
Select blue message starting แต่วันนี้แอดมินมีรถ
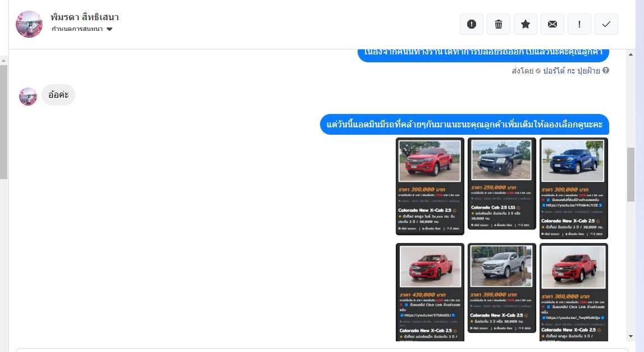(x=464, y=125)
